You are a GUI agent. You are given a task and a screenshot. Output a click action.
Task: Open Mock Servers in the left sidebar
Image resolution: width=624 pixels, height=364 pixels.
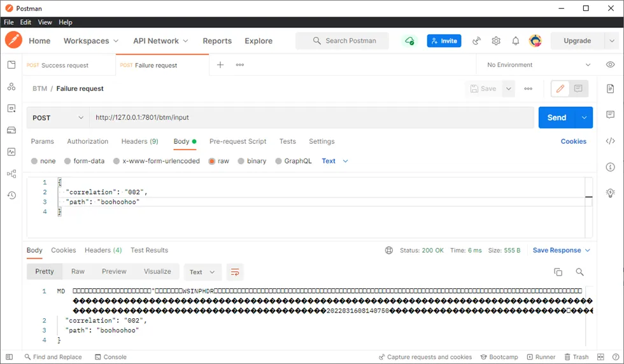(11, 130)
